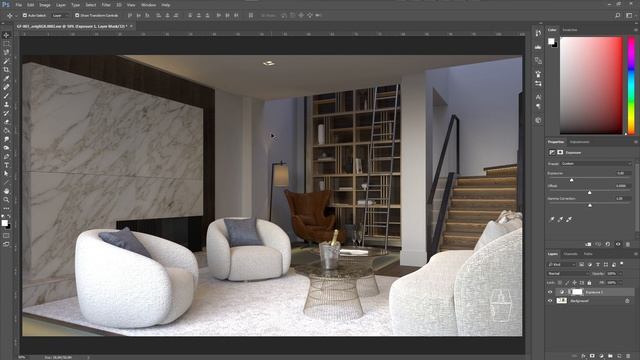Create a new adjustment layer from Layers panel
This screenshot has height=360, width=640.
[601, 356]
